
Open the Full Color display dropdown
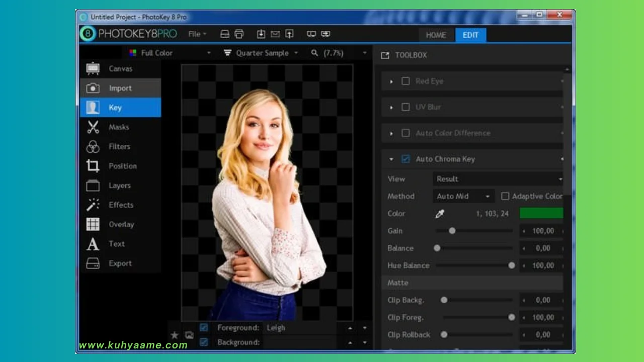170,53
